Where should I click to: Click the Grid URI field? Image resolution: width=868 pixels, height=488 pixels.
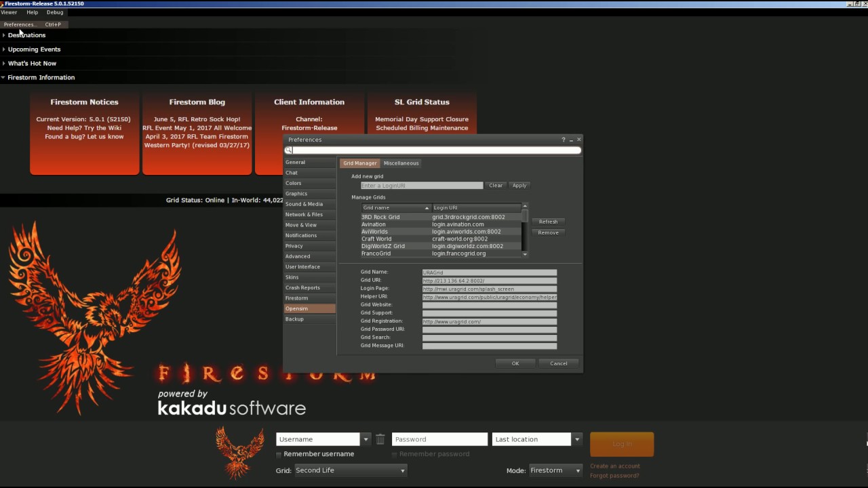pyautogui.click(x=490, y=281)
